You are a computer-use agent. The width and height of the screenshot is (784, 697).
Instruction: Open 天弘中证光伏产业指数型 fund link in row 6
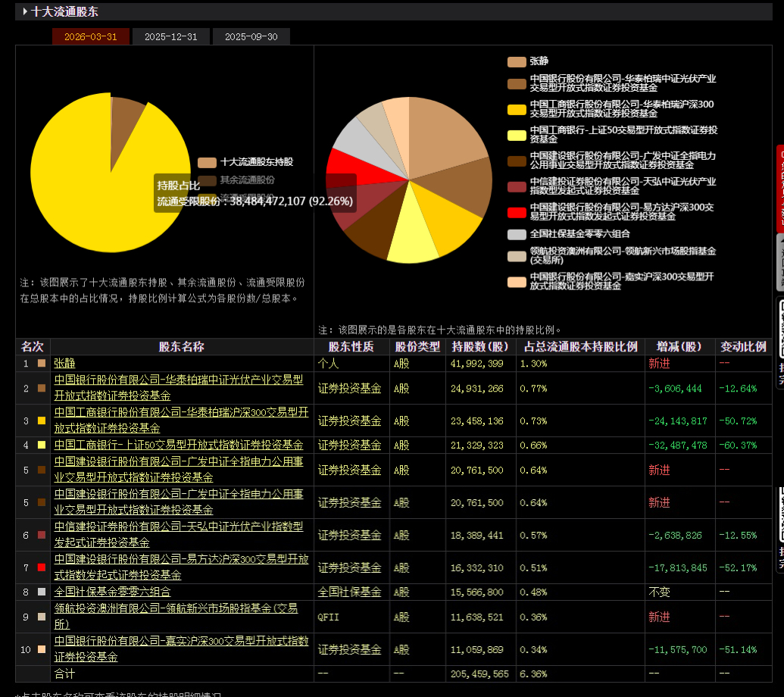(x=179, y=535)
